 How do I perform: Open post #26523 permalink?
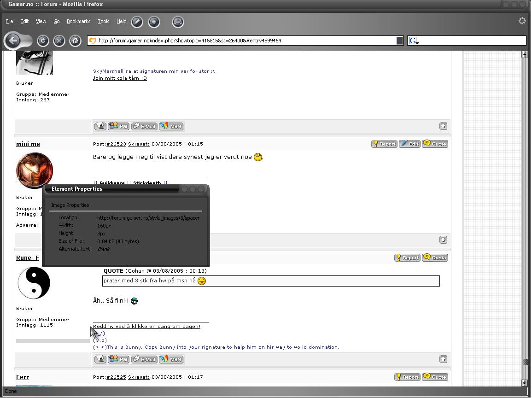click(x=117, y=144)
